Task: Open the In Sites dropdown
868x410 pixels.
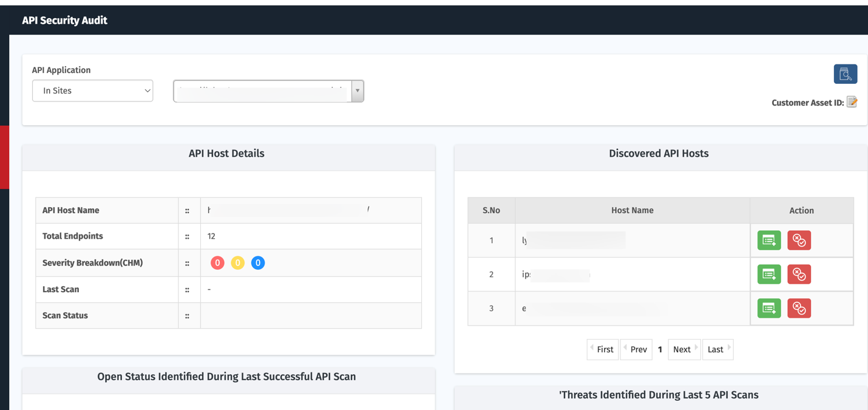Action: point(92,91)
